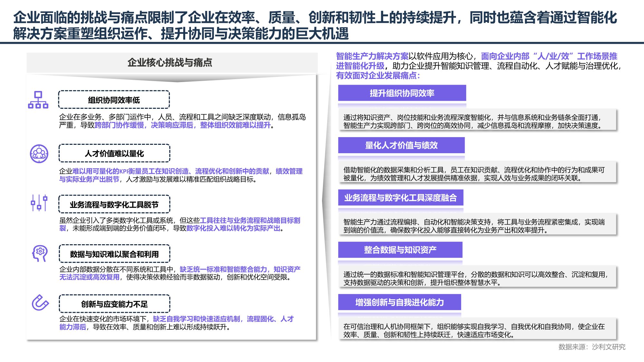
Task: Select the purple banner 量化人才价值与绩效
Action: [401, 146]
